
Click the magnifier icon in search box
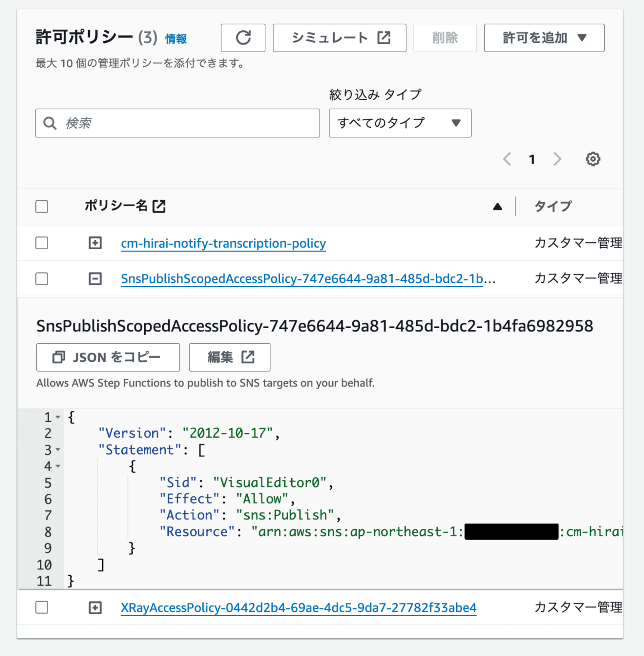[x=50, y=123]
